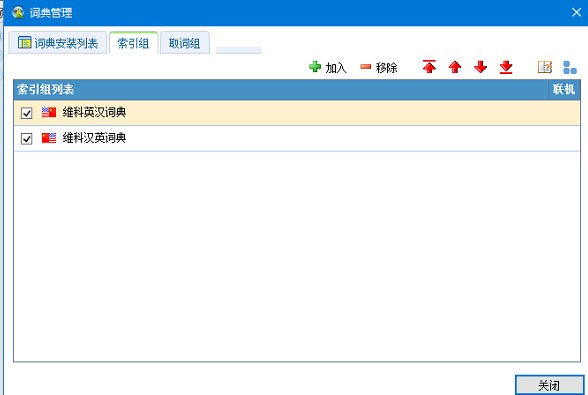This screenshot has width=588, height=395.
Task: Uncheck the 维科英汉词典 checkbox
Action: tap(27, 113)
